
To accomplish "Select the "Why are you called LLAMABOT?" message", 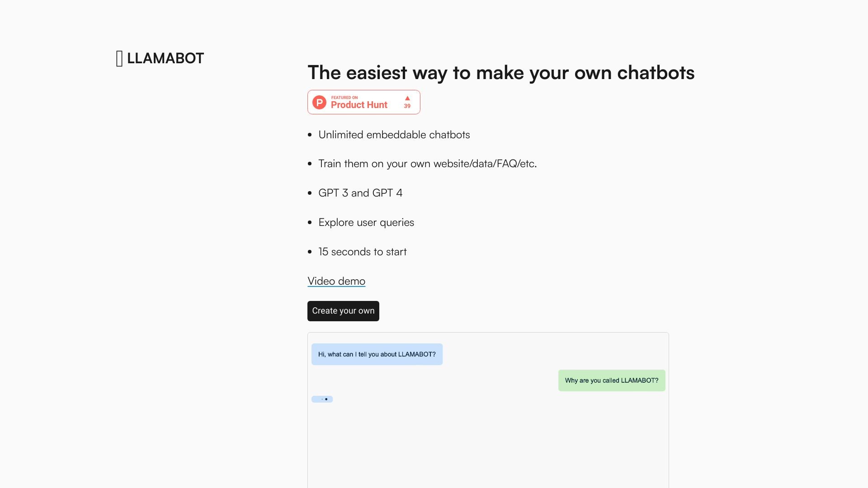I will click(611, 380).
